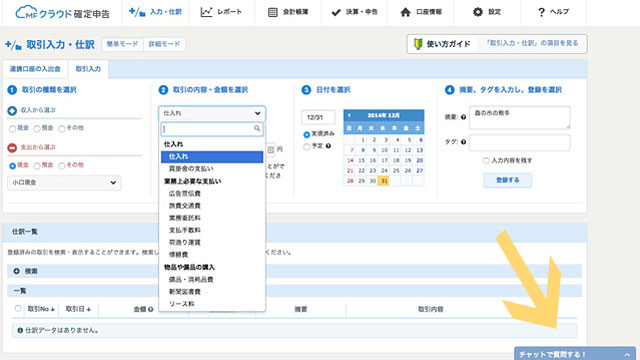Enable 入力内容を残す checkbox

coord(486,160)
